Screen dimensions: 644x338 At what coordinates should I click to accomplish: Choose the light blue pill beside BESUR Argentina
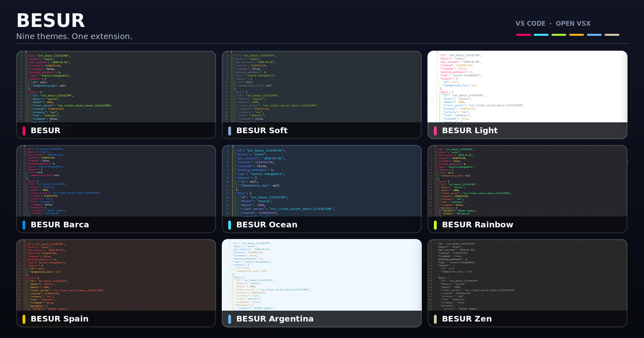click(x=229, y=319)
